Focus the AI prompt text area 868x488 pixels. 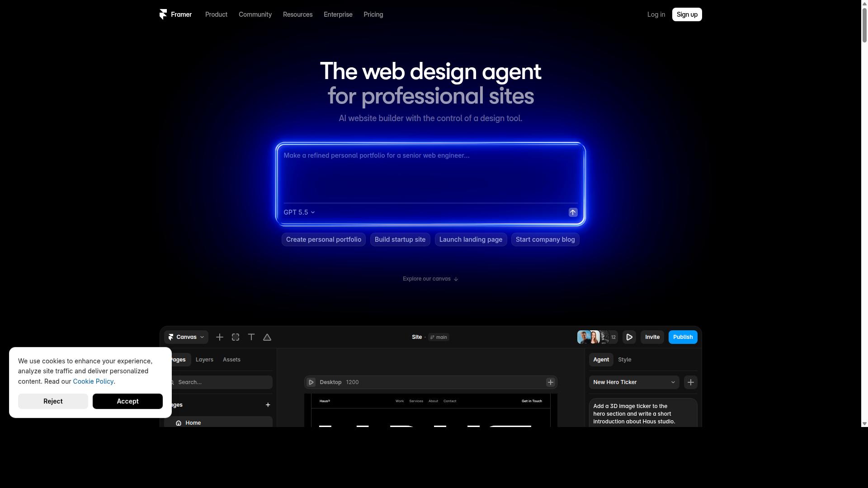click(430, 174)
